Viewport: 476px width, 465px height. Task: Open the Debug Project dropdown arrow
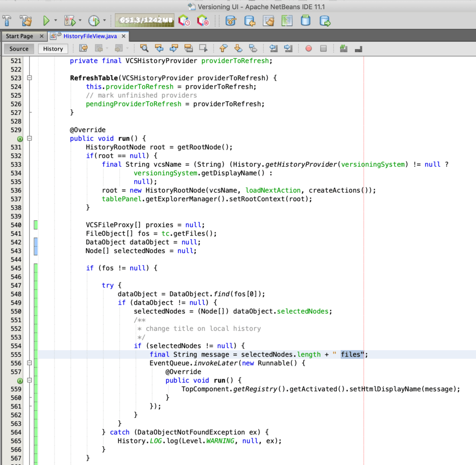80,20
